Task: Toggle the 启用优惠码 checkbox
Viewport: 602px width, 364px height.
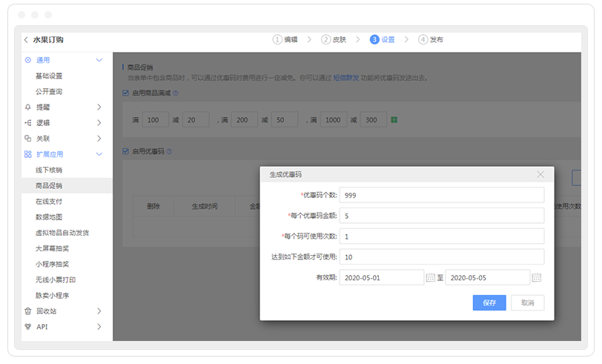Action: click(125, 152)
